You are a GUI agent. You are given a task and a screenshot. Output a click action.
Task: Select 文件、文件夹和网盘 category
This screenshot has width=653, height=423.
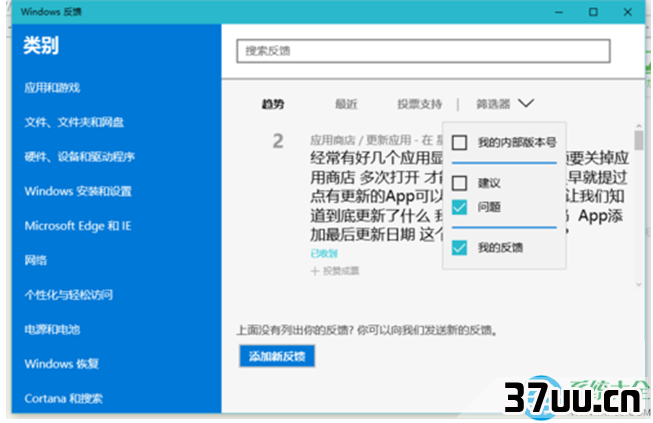tap(74, 122)
